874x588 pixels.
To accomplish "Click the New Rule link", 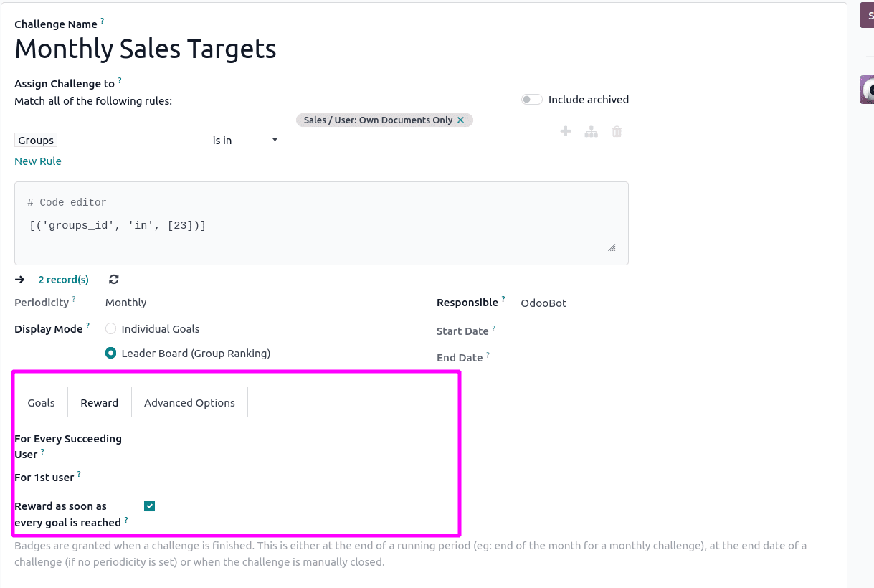I will tap(37, 161).
